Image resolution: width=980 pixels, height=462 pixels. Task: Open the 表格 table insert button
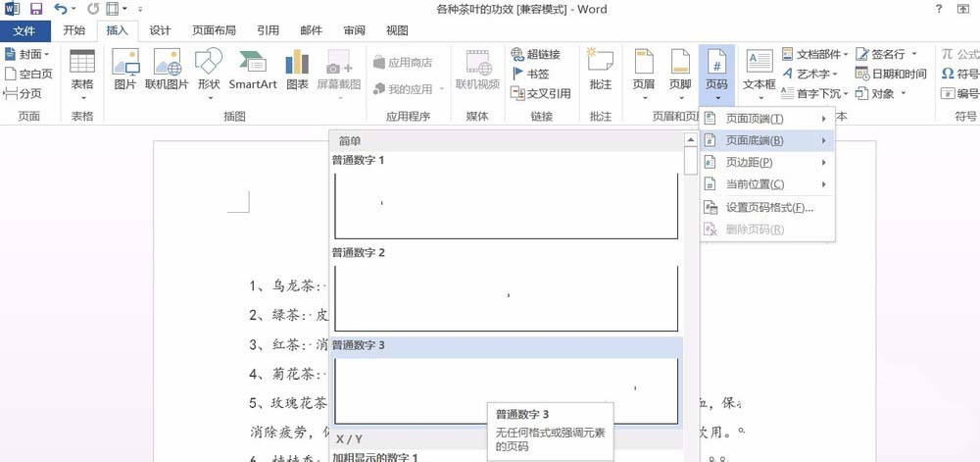82,75
